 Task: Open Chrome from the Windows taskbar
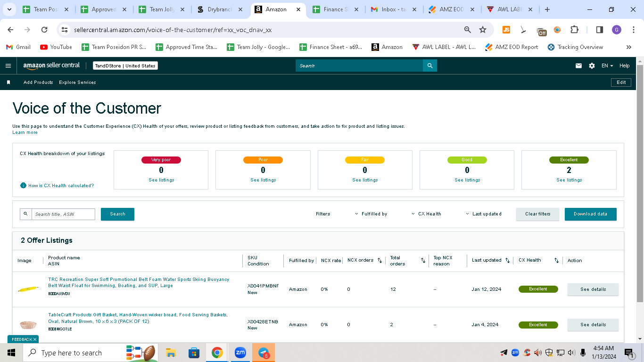[217, 353]
